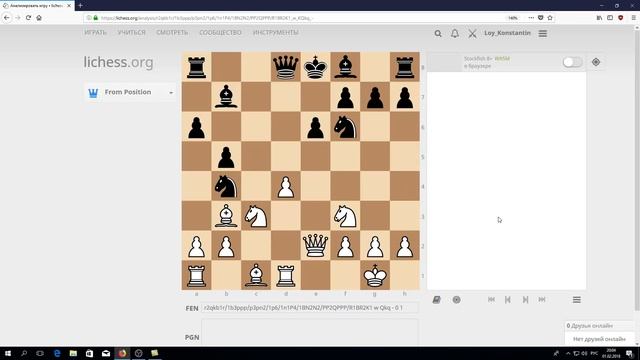Jump to last move of the game
Image resolution: width=640 pixels, height=360 pixels.
point(542,300)
